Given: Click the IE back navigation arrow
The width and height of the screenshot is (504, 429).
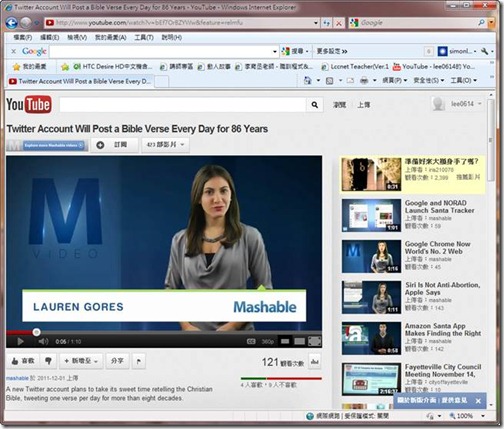Looking at the screenshot, I should click(x=12, y=23).
